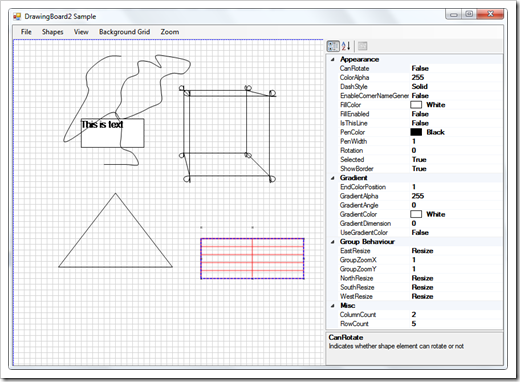The image size is (520, 382).
Task: Select the UseGradientColor False value
Action: pyautogui.click(x=420, y=233)
